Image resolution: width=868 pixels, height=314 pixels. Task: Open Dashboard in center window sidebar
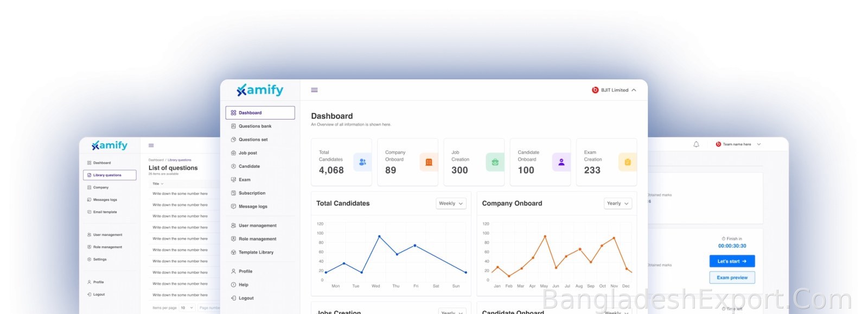[x=260, y=112]
